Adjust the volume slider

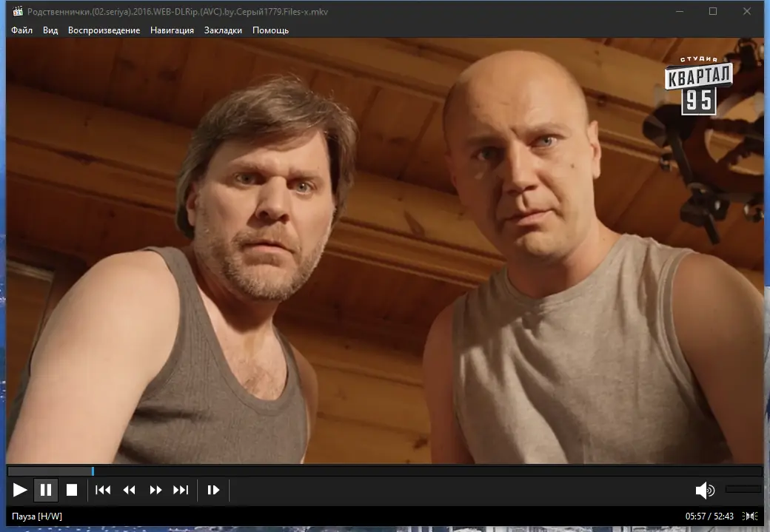point(743,489)
